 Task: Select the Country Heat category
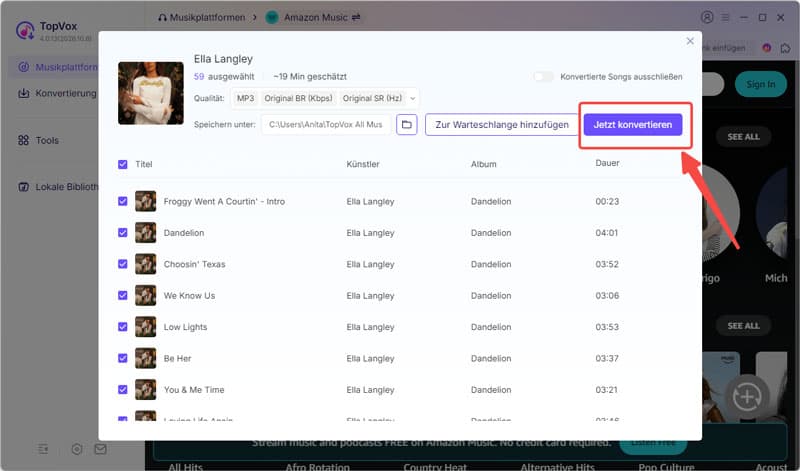(x=435, y=466)
